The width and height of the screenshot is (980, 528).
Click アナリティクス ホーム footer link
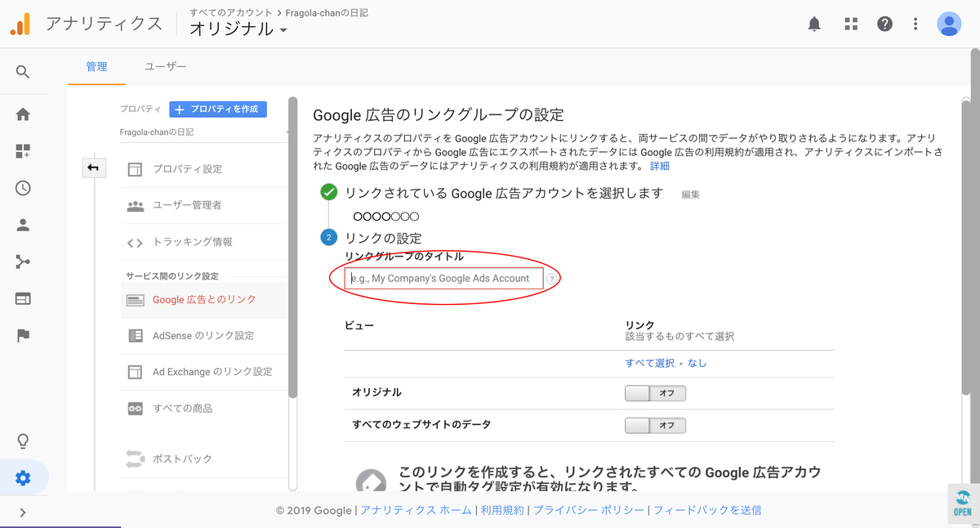point(416,510)
